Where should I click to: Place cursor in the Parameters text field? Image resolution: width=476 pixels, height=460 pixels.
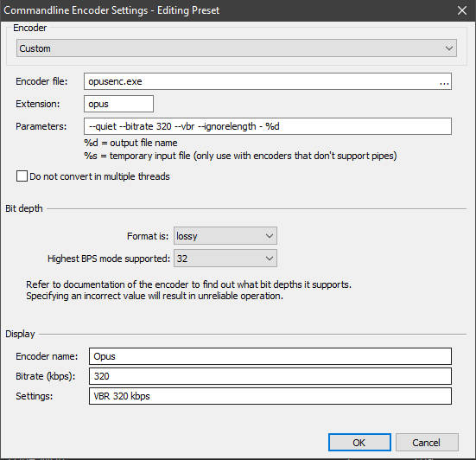pos(268,126)
